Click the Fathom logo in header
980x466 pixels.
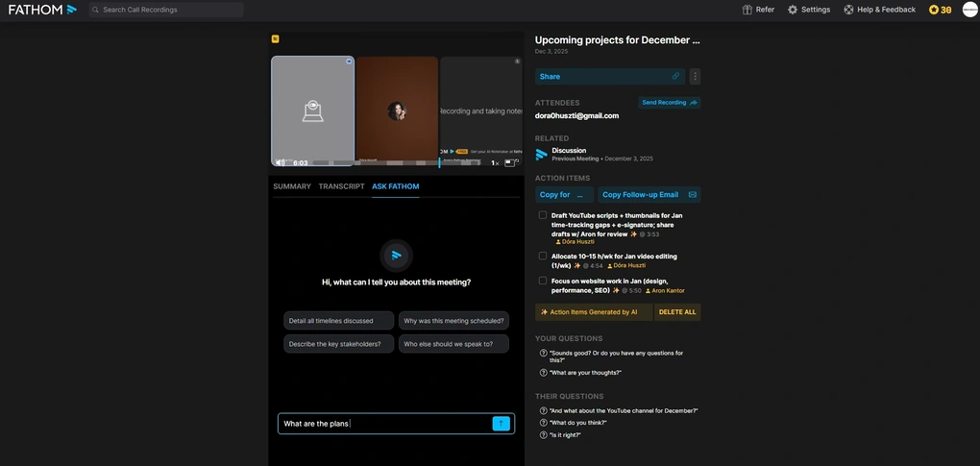click(x=42, y=10)
